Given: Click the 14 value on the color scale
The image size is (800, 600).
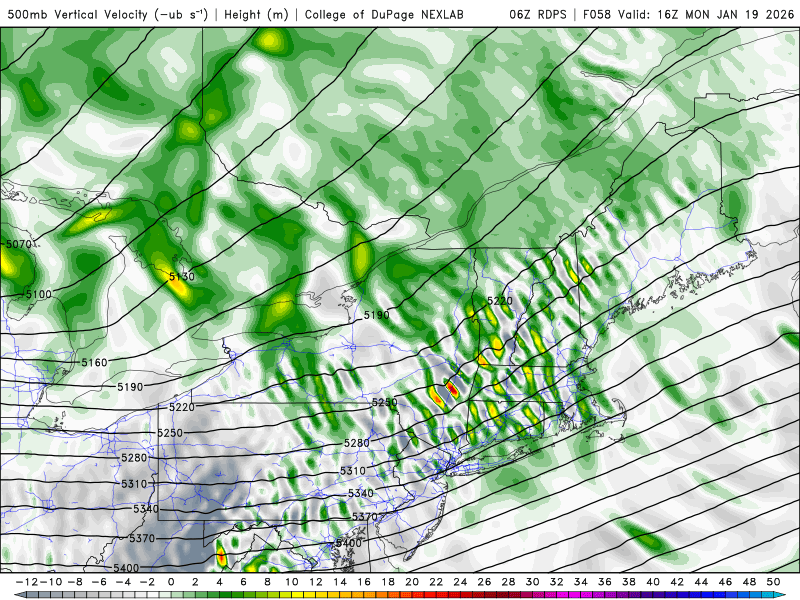Looking at the screenshot, I should click(x=340, y=582).
